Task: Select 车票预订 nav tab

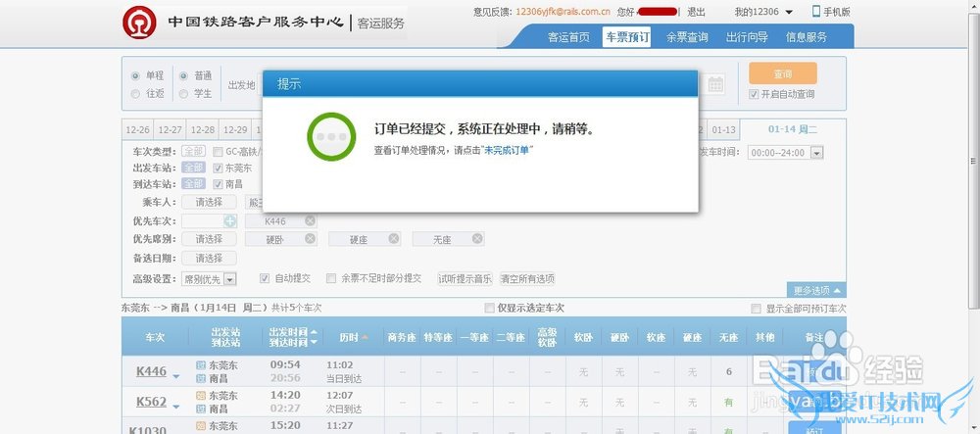Action: [x=627, y=37]
